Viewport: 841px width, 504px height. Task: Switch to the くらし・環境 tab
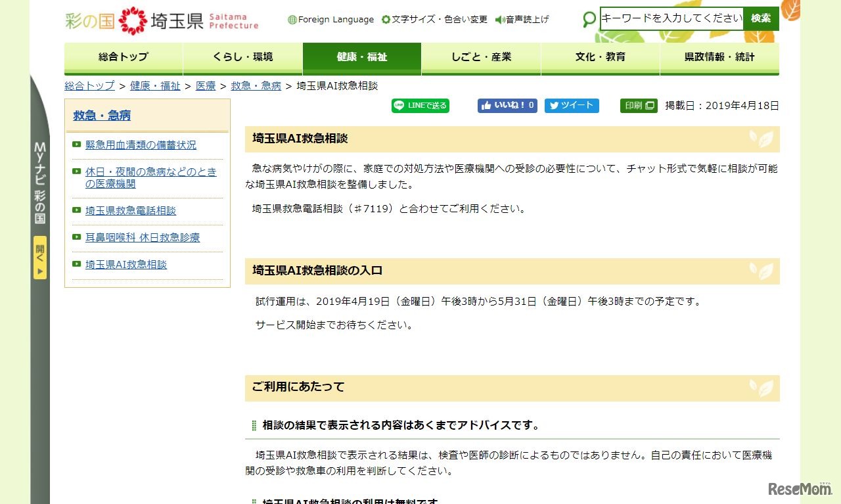tap(243, 58)
